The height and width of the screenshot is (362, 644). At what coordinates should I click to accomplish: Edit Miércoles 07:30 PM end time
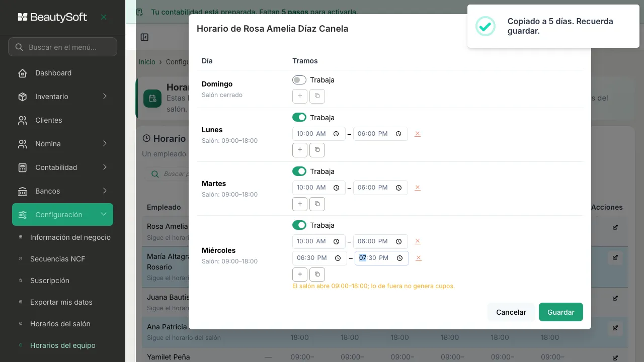[x=382, y=258]
